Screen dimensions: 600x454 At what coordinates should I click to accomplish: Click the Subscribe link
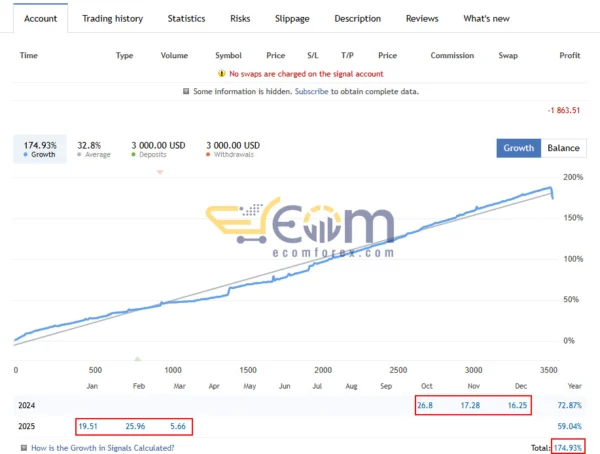pos(311,92)
